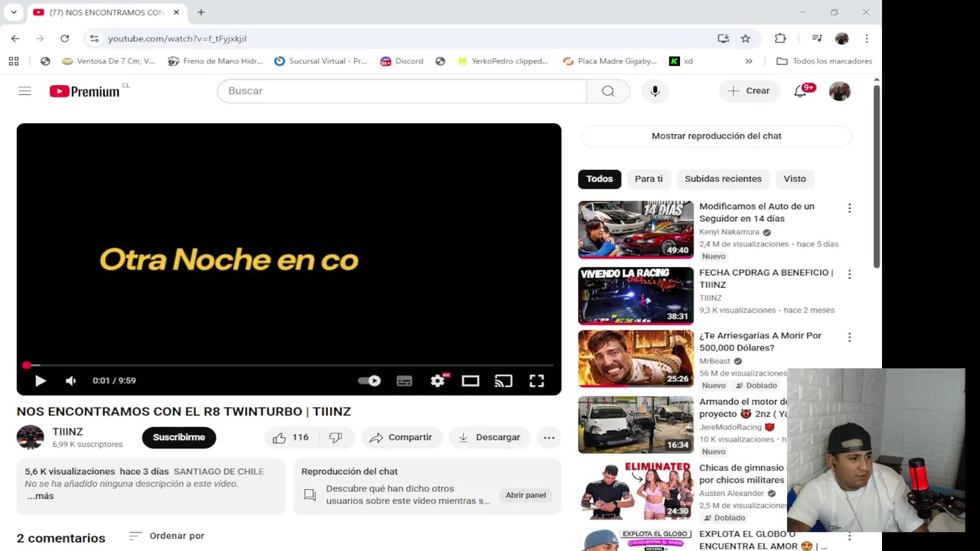This screenshot has height=551, width=980.
Task: Click the youtube.com address bar URL
Action: pos(177,38)
